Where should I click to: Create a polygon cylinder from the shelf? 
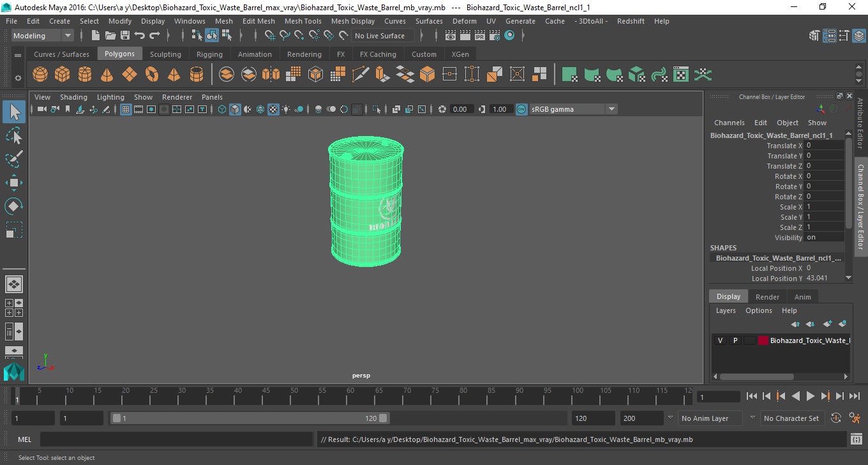85,75
